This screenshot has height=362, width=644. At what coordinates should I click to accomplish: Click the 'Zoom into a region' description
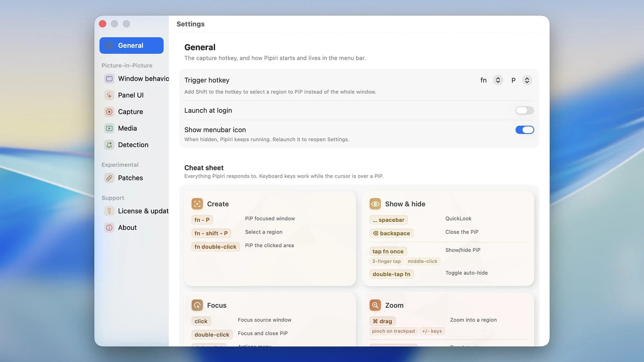click(x=473, y=320)
